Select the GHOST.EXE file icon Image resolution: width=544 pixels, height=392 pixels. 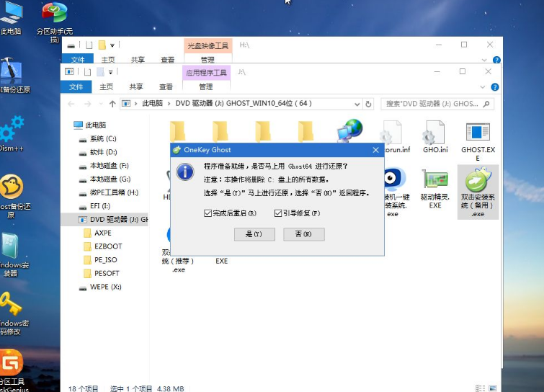click(478, 141)
